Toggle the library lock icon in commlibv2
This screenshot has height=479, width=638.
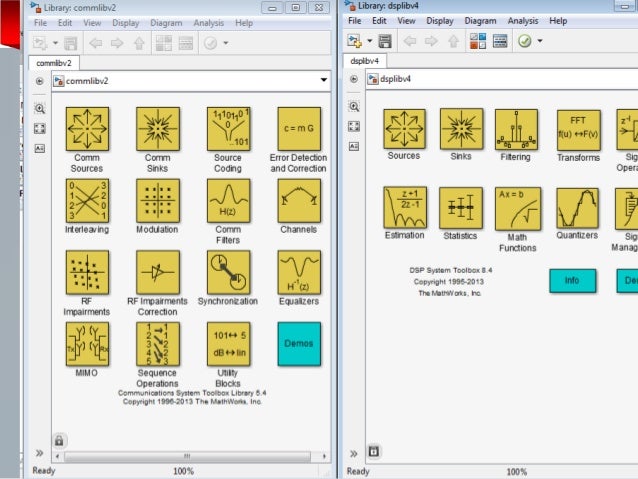59,441
